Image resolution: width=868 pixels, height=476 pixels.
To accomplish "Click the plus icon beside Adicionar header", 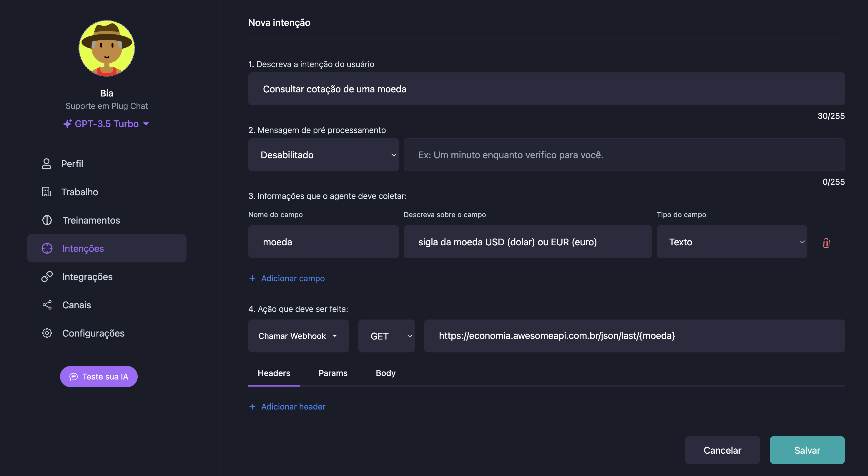I will pos(252,407).
